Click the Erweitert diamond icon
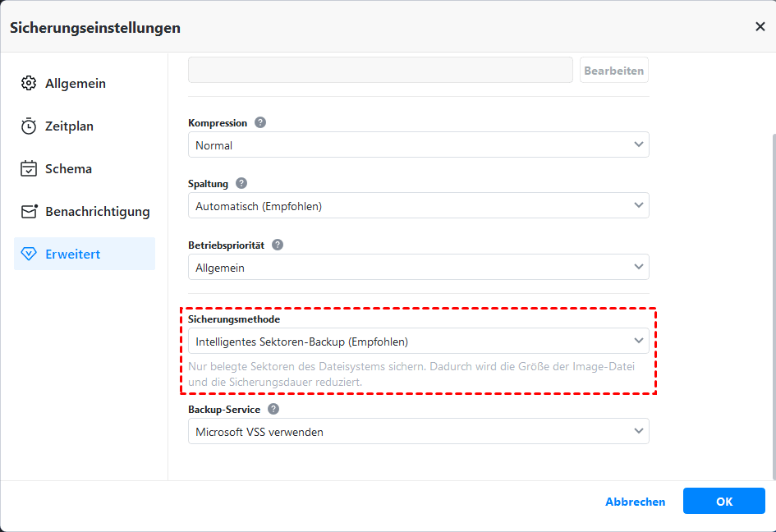776x532 pixels. point(29,255)
